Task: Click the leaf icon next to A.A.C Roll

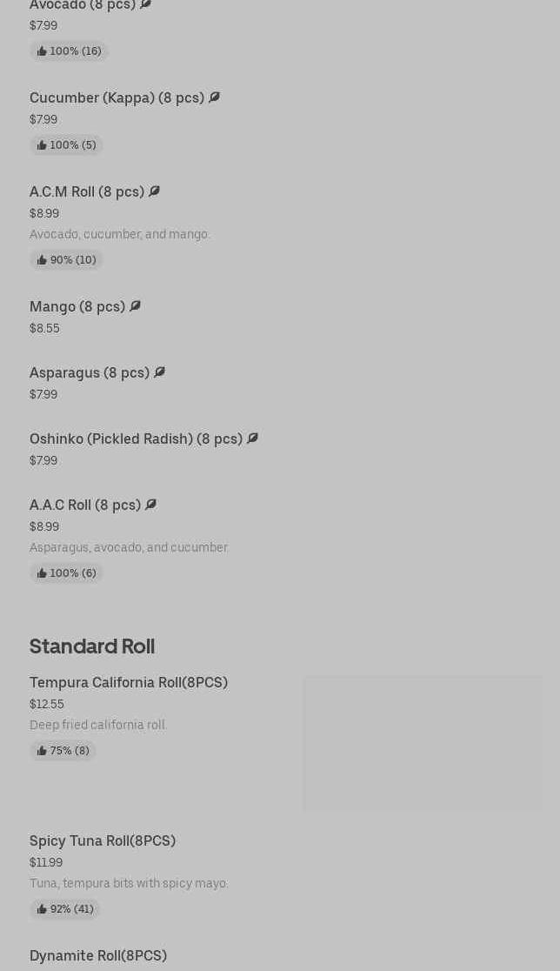Action: click(x=150, y=505)
